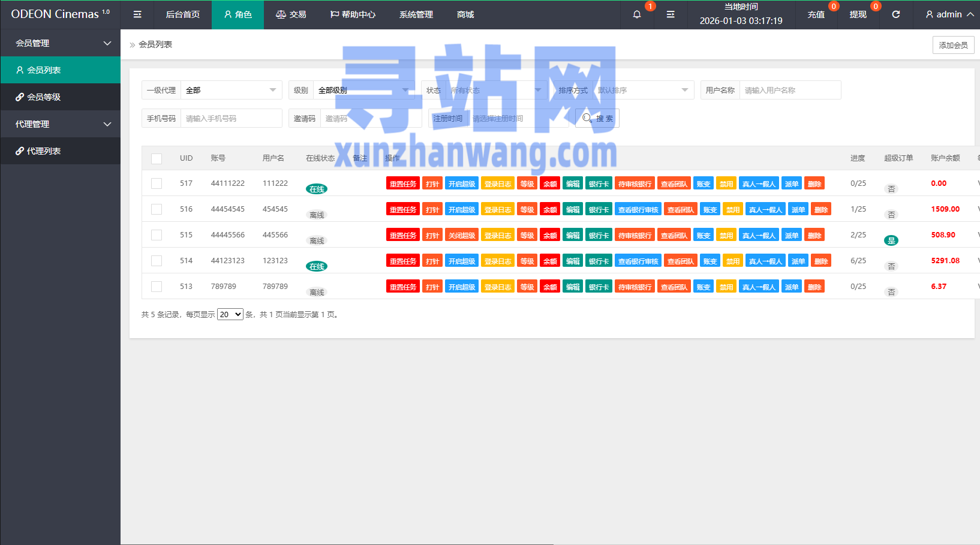Viewport: 980px width, 545px height.
Task: Click the notification bell icon
Action: point(637,14)
